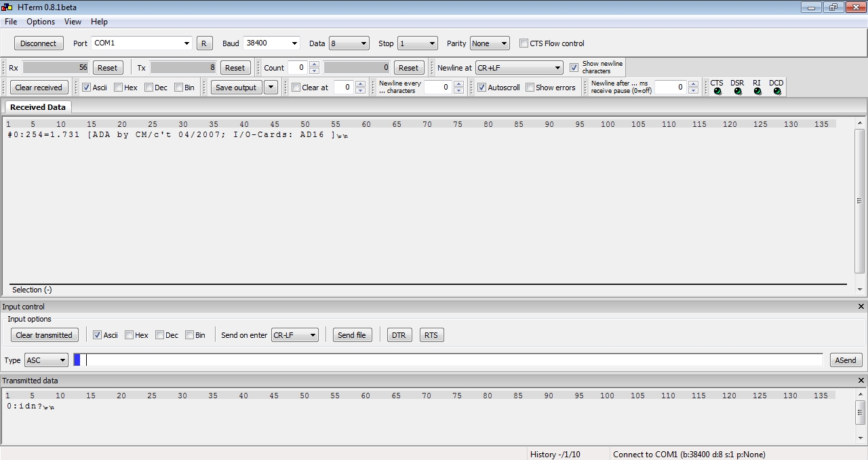Enable Bin display in received data
This screenshot has width=868, height=460.
pyautogui.click(x=179, y=88)
